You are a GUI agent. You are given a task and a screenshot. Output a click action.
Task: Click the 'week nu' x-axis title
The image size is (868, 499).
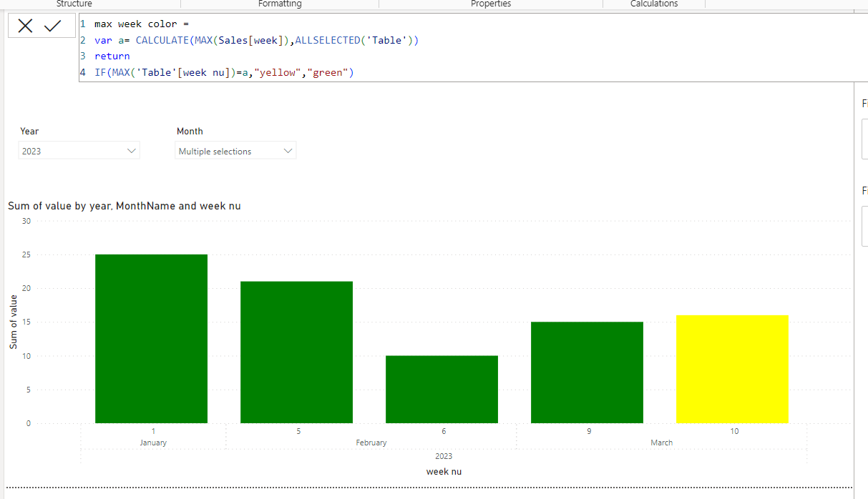pyautogui.click(x=444, y=471)
